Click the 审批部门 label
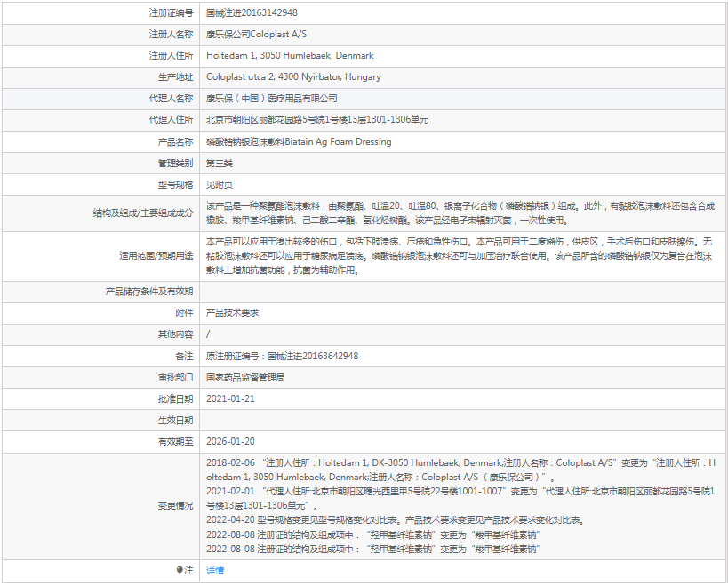 [175, 378]
